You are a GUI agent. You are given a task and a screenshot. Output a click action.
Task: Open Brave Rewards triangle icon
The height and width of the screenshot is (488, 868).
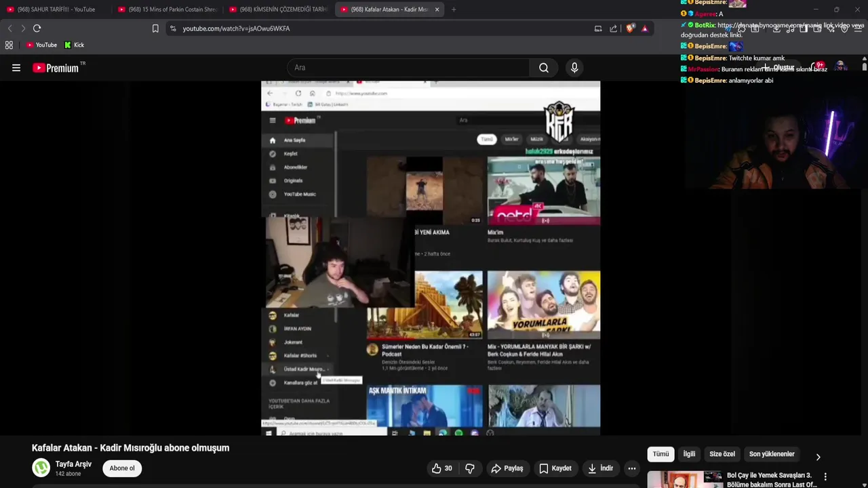coord(644,28)
